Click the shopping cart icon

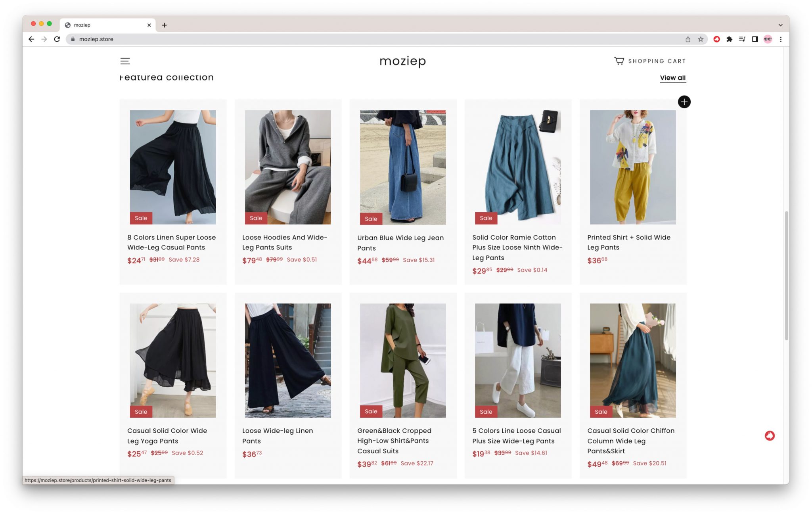pyautogui.click(x=619, y=61)
